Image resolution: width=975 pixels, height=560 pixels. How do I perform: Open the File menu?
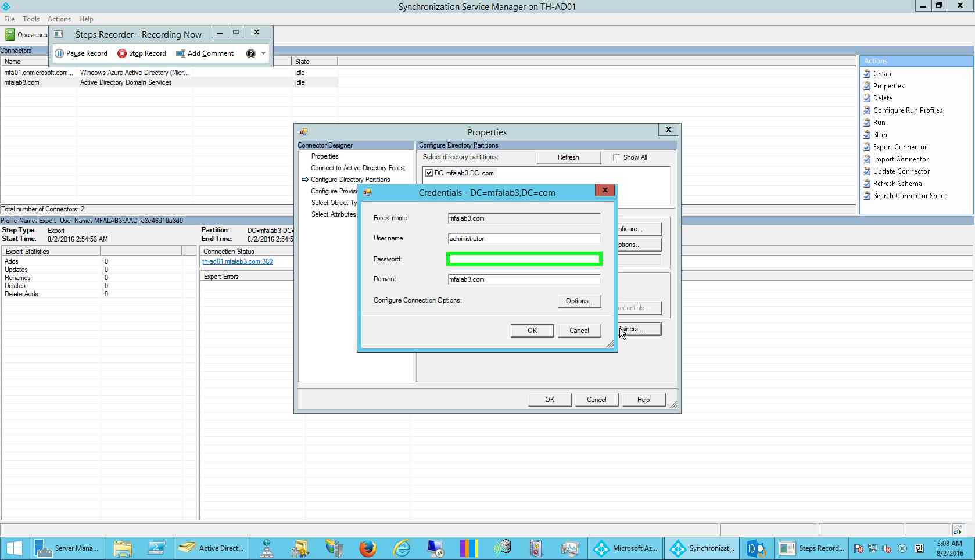click(x=9, y=19)
